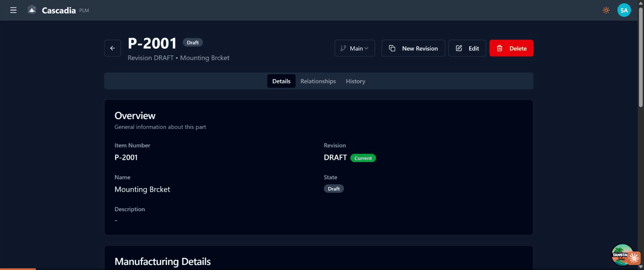644x270 pixels.
Task: Click the trash icon to delete part
Action: [x=499, y=48]
